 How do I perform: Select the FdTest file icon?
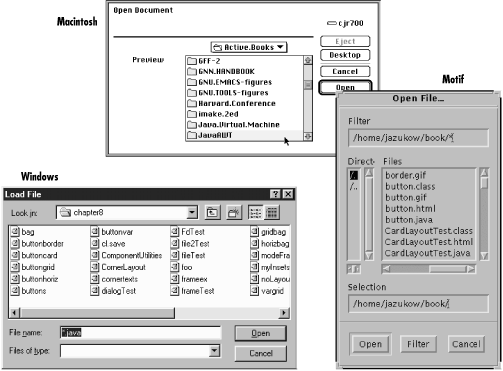tap(175, 232)
